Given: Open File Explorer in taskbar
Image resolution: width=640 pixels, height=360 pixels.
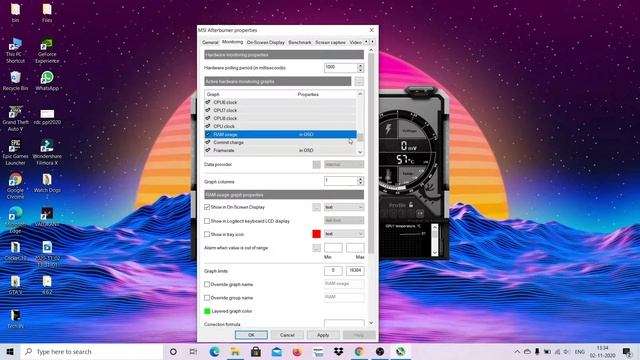Looking at the screenshot, I should tap(235, 351).
